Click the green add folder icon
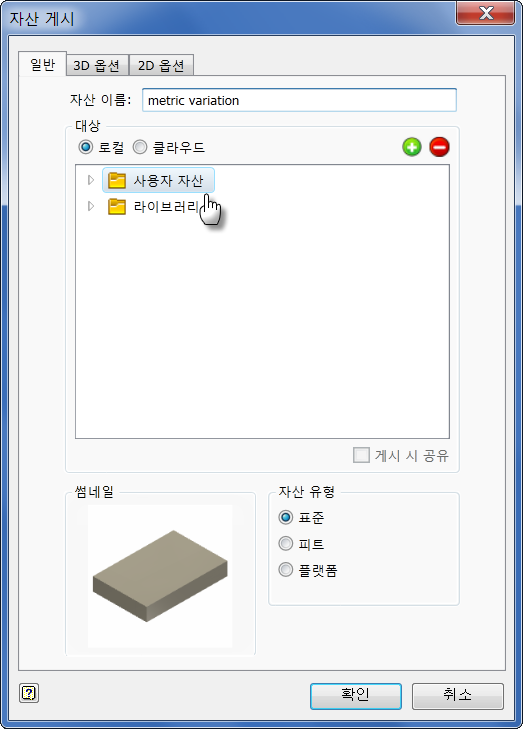Viewport: 523px width, 729px height. (411, 147)
